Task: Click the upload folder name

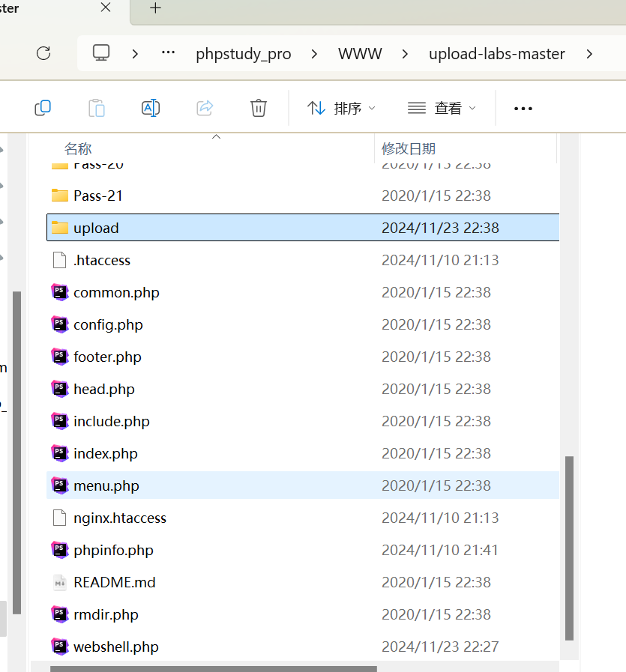Action: click(x=96, y=228)
